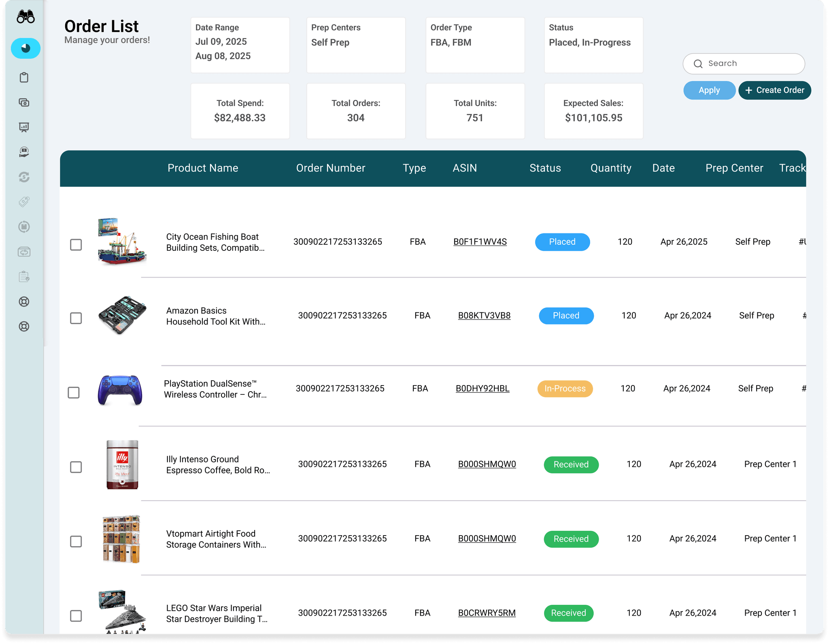Open the presentation chart analytics icon
Screen dimensions: 829x644
[24, 127]
